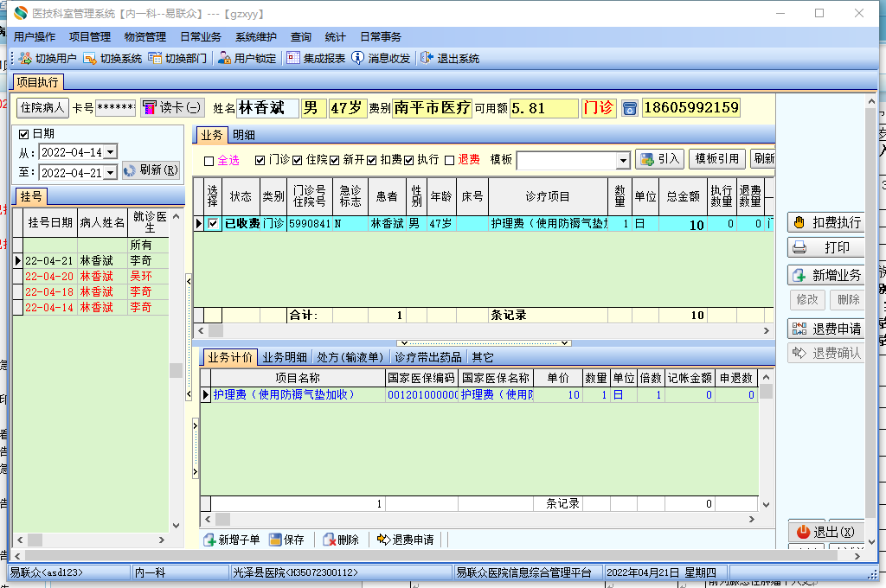Click right arrow of business table scrollbar
886x588 pixels.
(x=767, y=330)
